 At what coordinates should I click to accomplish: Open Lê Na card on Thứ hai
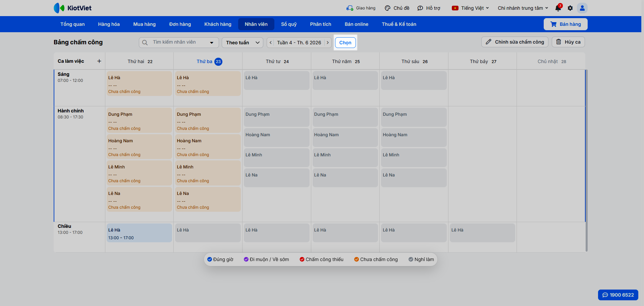(139, 199)
